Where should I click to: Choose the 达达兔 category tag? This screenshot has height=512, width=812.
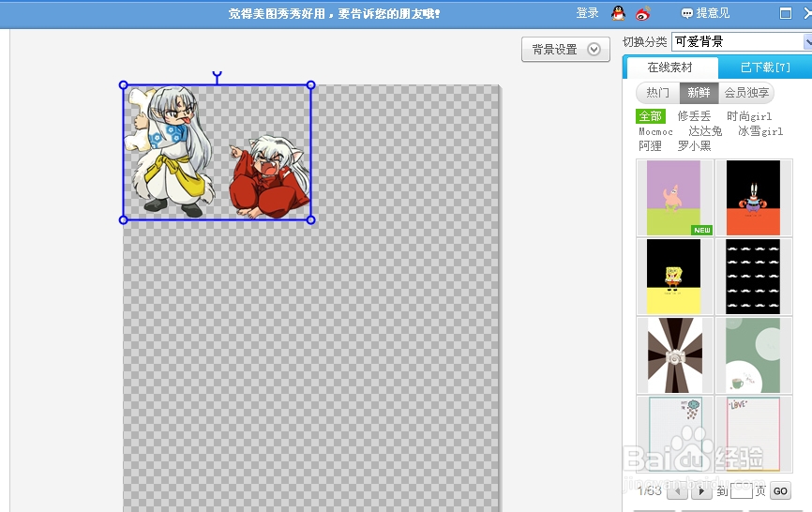(x=705, y=131)
